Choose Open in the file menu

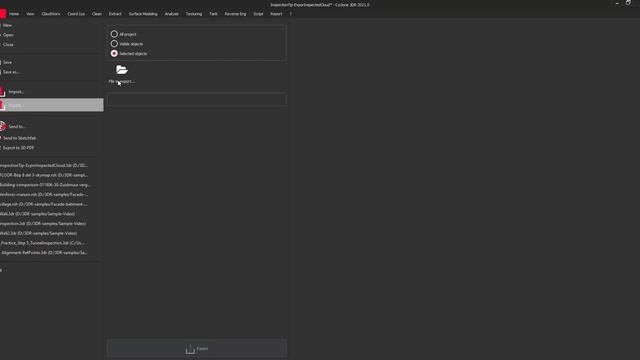point(8,35)
